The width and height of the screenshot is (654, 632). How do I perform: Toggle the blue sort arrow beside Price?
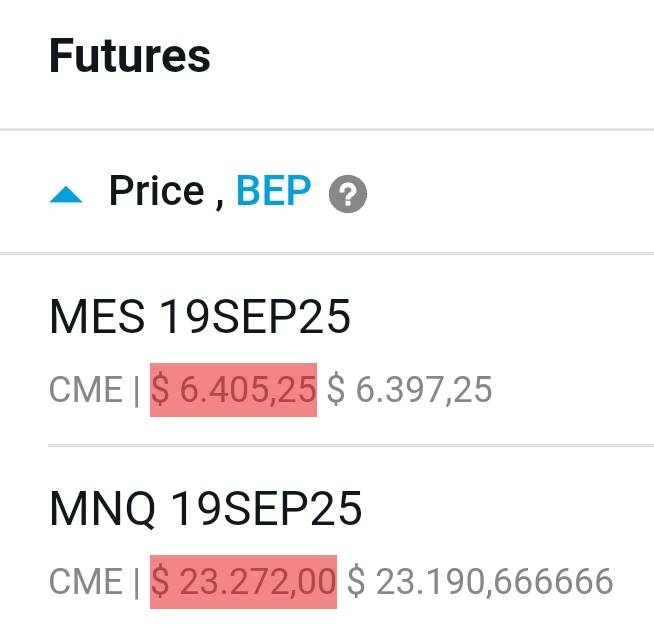(66, 194)
